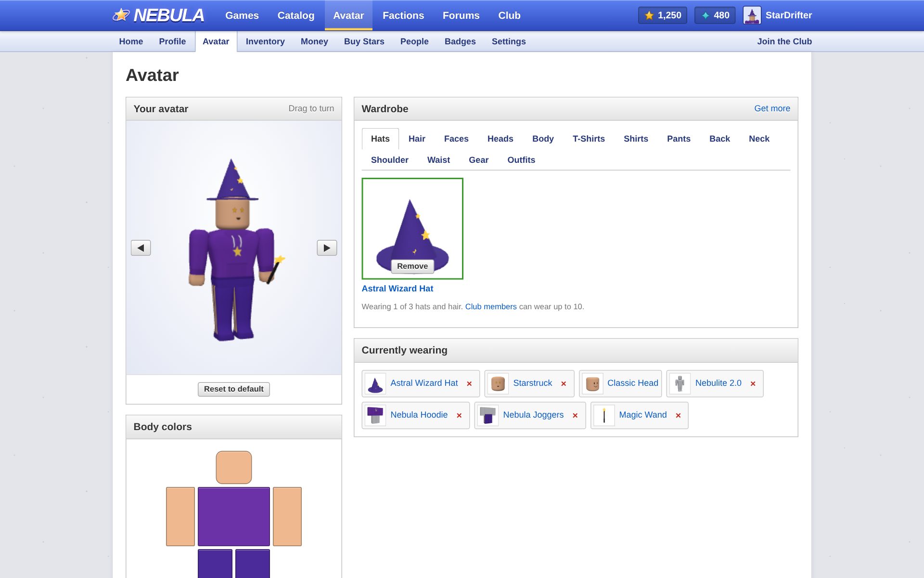Open Club in top navigation
The image size is (924, 578).
509,15
